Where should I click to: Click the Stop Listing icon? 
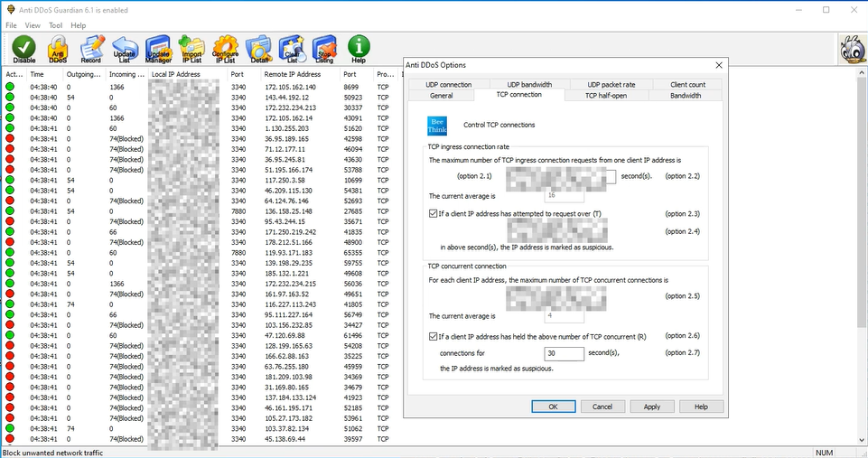coord(324,49)
